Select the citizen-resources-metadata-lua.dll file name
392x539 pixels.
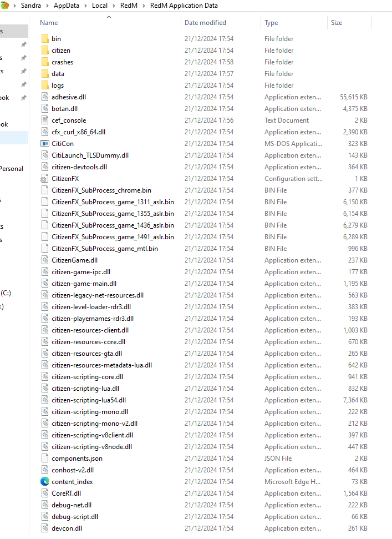coord(101,365)
